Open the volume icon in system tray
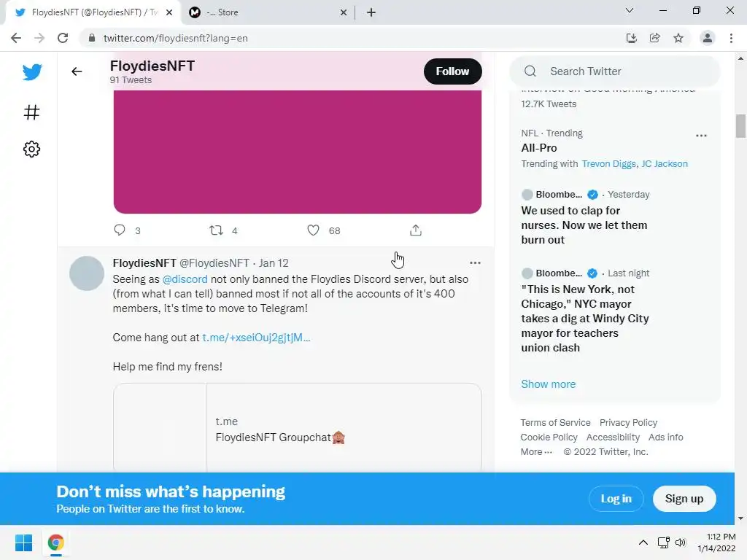This screenshot has height=560, width=747. tap(681, 542)
